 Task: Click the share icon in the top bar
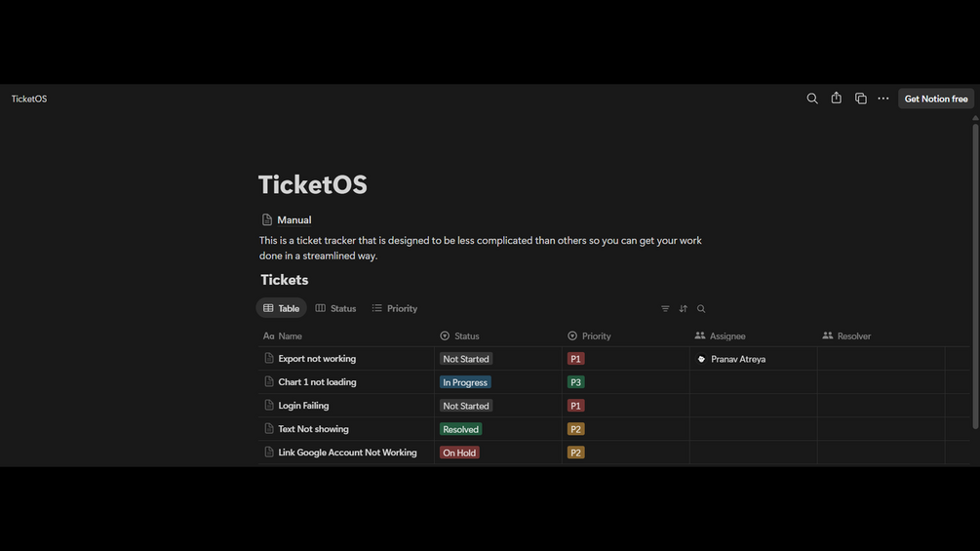click(837, 98)
